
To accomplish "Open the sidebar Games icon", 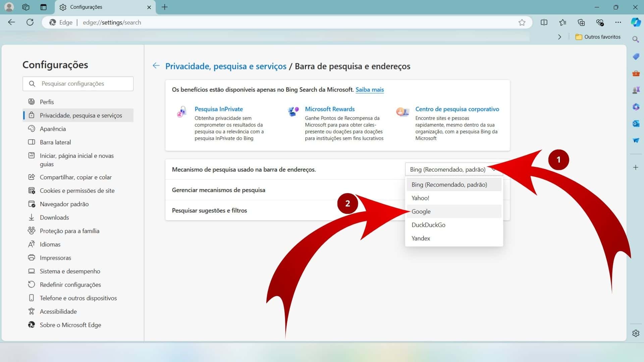I will 636,90.
